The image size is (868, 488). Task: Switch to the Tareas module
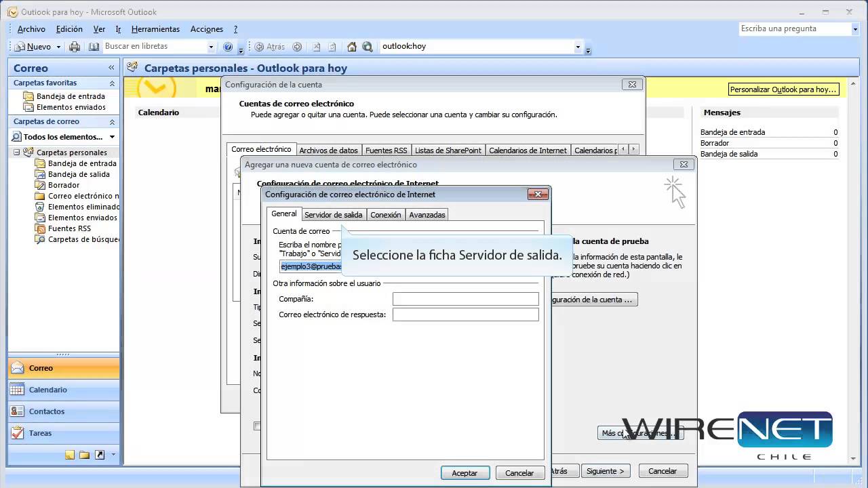coord(64,433)
